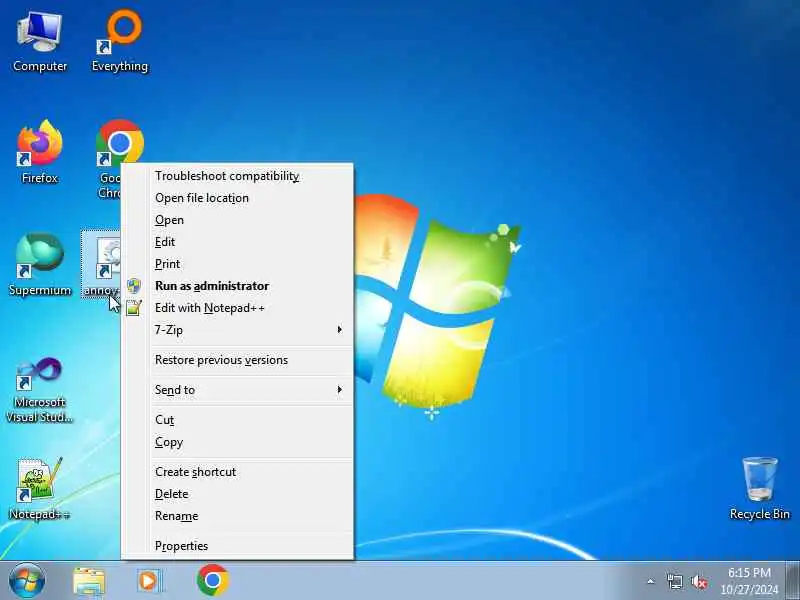The width and height of the screenshot is (800, 600).
Task: Choose Open file location
Action: [x=237, y=198]
